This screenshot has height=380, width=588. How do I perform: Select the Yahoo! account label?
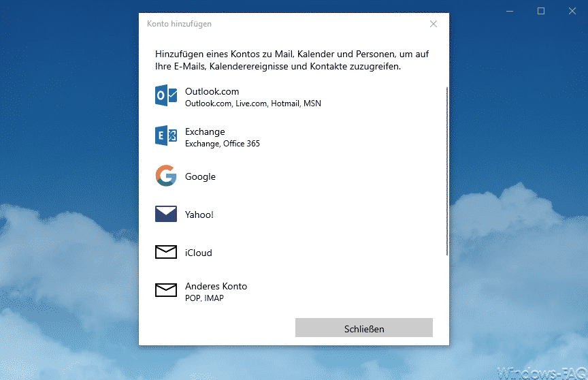[x=199, y=215]
